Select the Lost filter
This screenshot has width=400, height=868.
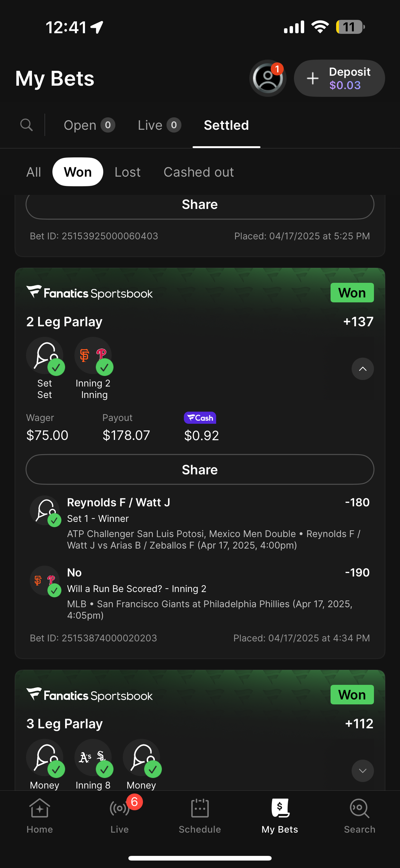click(x=127, y=172)
